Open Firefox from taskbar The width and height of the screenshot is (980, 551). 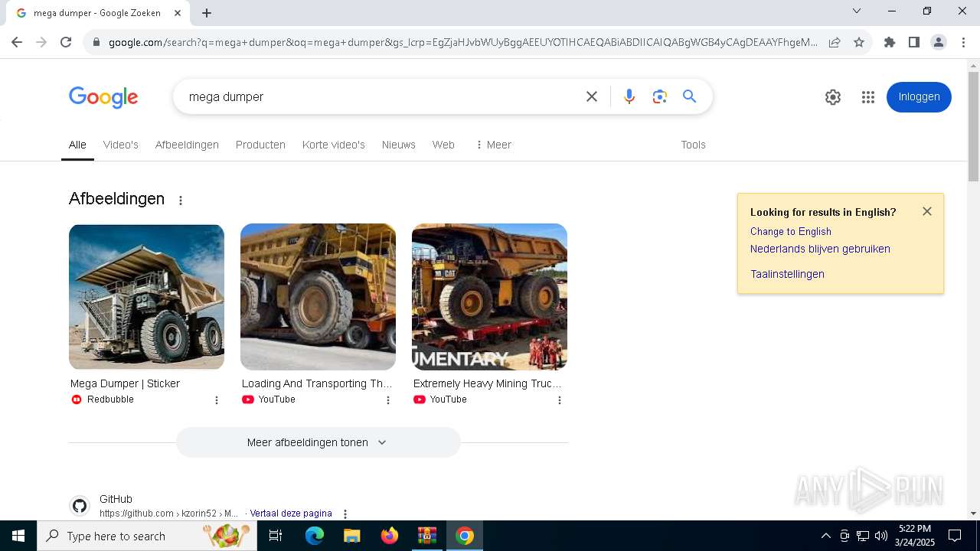pos(390,536)
